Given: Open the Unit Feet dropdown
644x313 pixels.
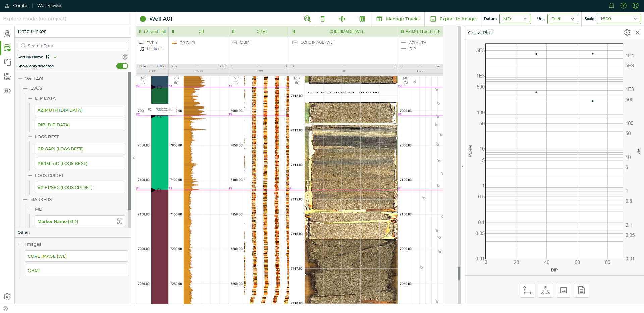Looking at the screenshot, I should tap(562, 19).
